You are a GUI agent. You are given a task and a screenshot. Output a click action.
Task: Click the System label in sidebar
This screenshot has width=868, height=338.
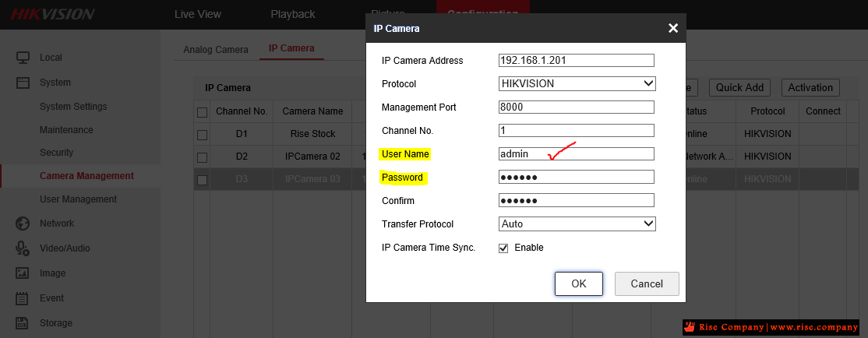pyautogui.click(x=55, y=83)
